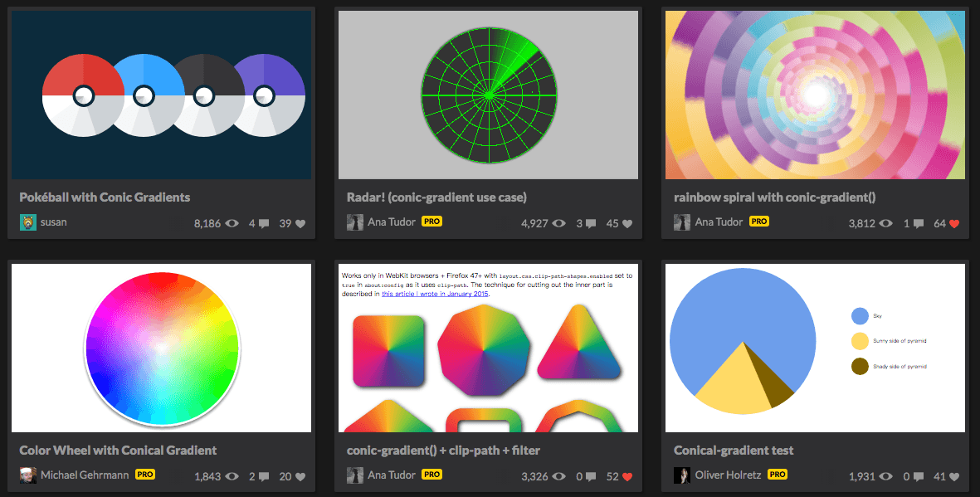The height and width of the screenshot is (497, 980).
Task: Unlike the conic-gradient() + clip-path + filter pen
Action: pyautogui.click(x=627, y=477)
